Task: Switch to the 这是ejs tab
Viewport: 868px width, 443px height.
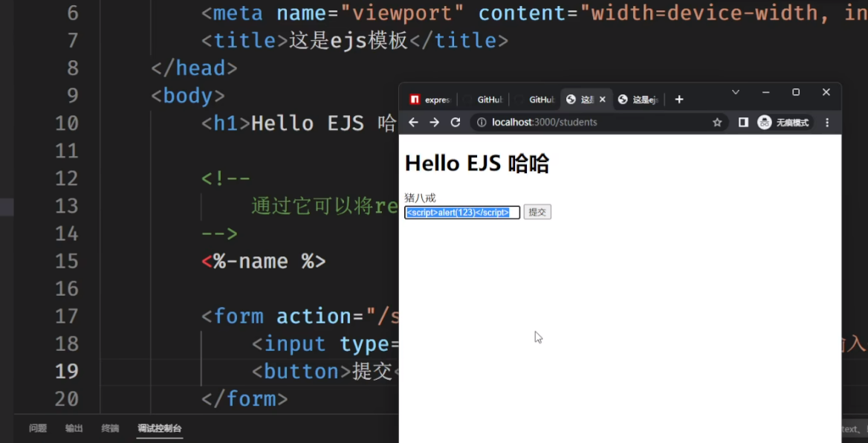Action: 638,100
